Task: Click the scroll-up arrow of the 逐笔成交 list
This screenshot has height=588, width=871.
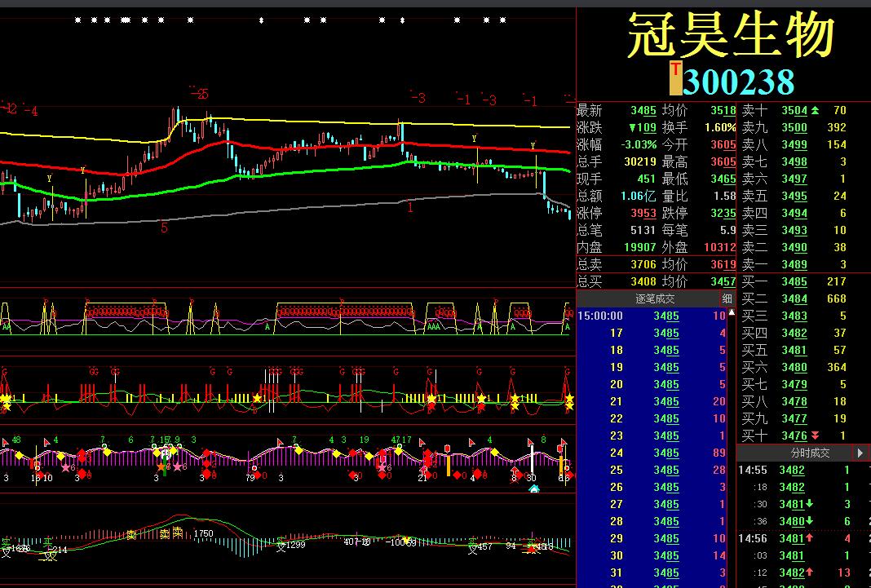Action: [x=732, y=312]
